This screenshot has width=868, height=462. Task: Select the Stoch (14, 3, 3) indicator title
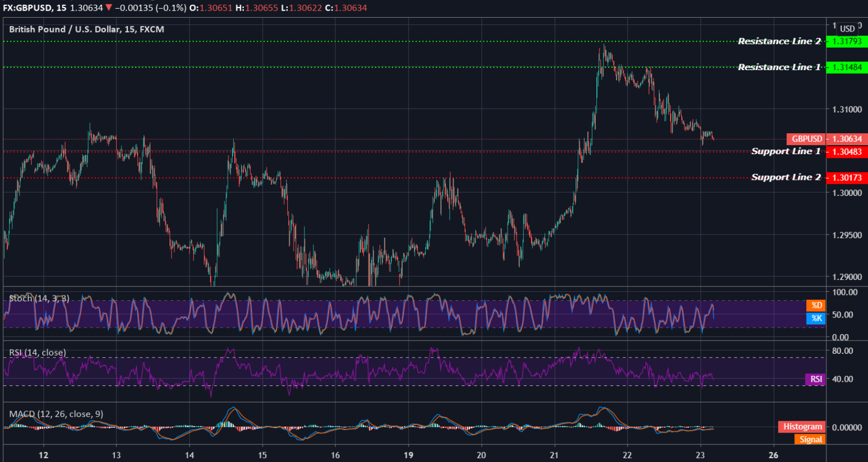click(39, 298)
